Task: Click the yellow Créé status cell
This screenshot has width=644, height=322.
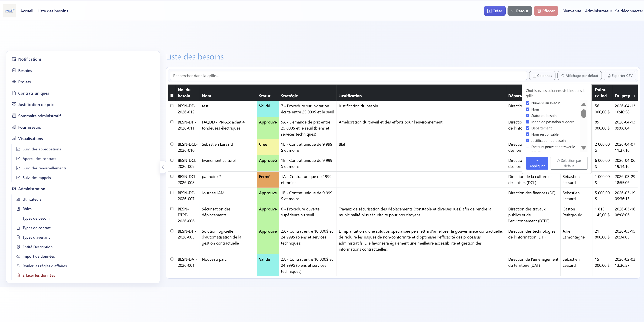Action: pos(268,147)
